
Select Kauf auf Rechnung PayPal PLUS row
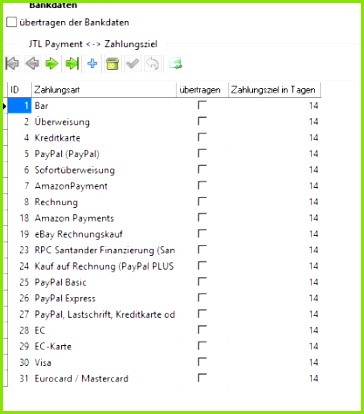click(x=164, y=266)
